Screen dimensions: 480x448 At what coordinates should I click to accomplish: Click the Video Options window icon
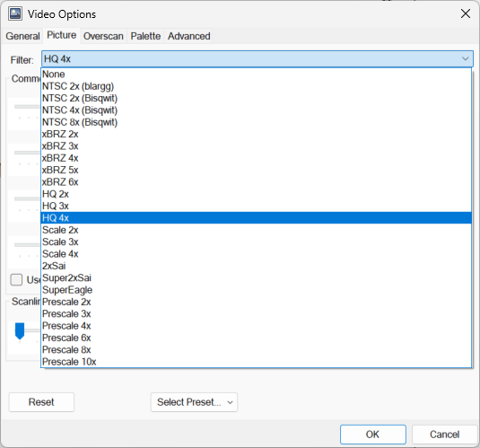[x=15, y=13]
